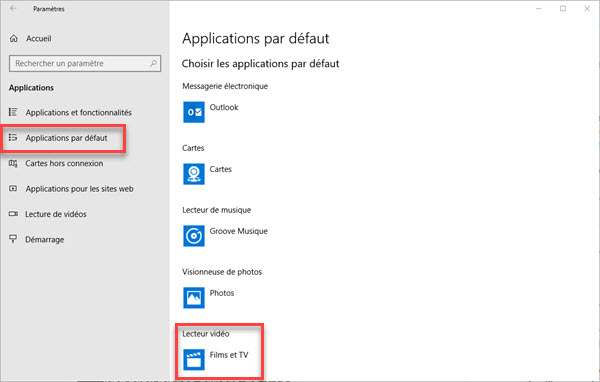Viewport: 600px width, 382px height.
Task: Go to Cartes hors connexion
Action: tap(64, 163)
